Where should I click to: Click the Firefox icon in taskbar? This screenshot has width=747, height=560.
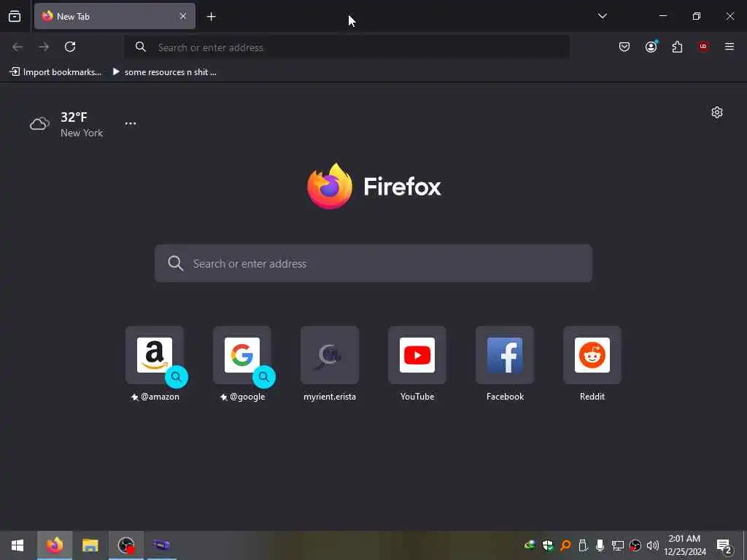[55, 545]
